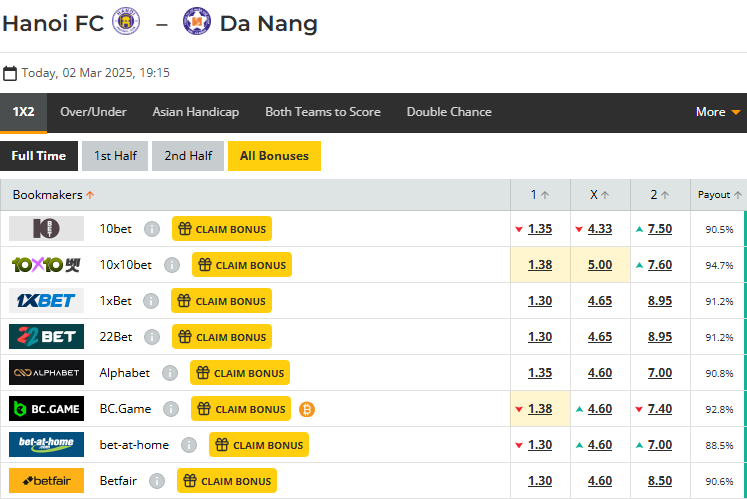Open the 1xBet bookmaker logo
This screenshot has width=747, height=499.
46,301
